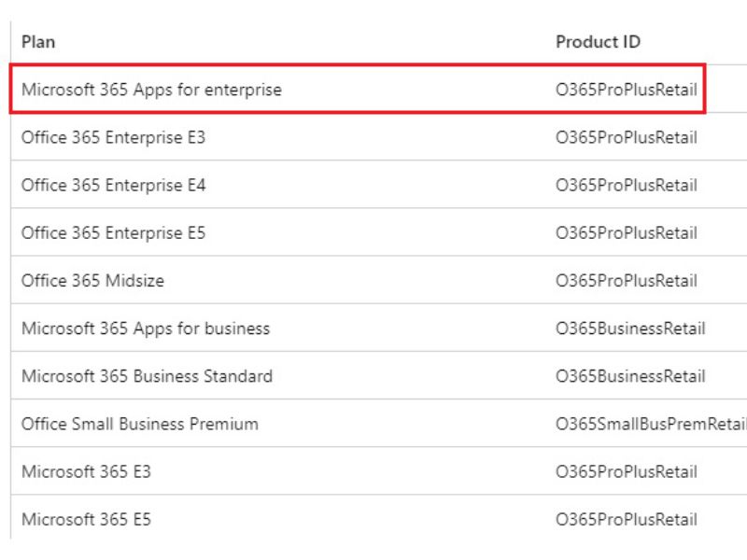The image size is (747, 560).
Task: Select the Microsoft 365 E3 plan
Action: [x=86, y=472]
